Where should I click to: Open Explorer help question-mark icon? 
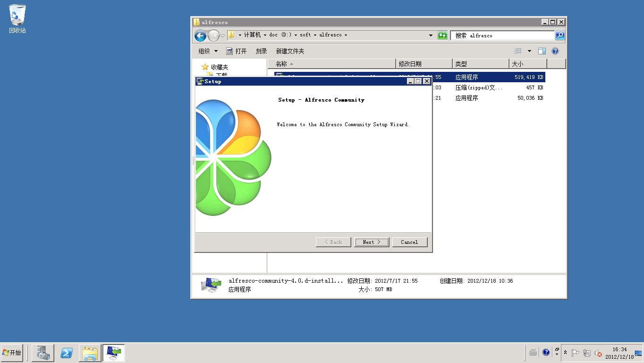point(555,51)
